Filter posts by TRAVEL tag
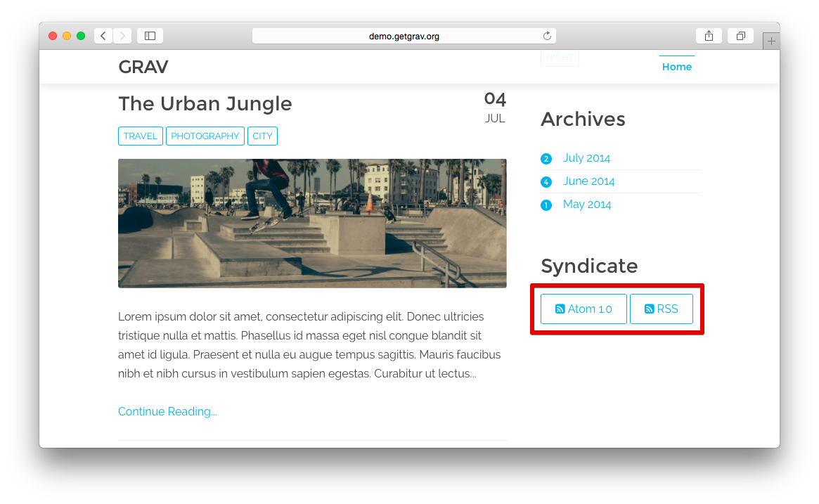This screenshot has height=504, width=819. pos(141,136)
